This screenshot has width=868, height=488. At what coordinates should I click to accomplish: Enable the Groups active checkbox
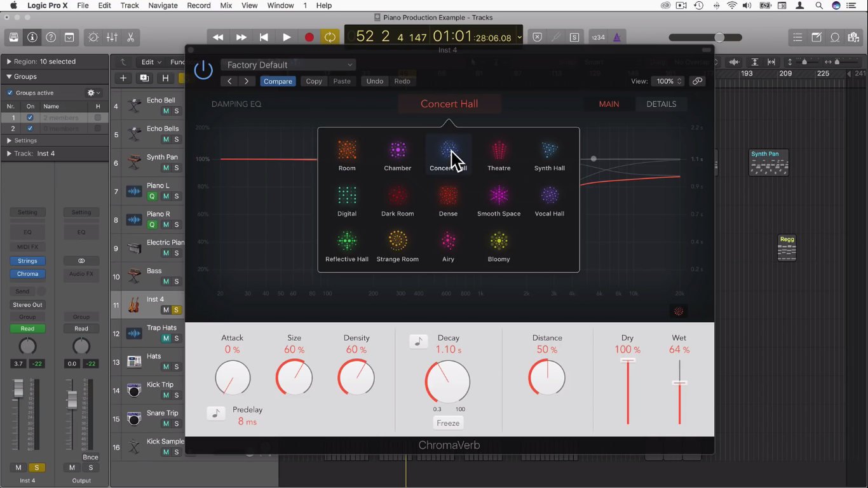[x=10, y=93]
